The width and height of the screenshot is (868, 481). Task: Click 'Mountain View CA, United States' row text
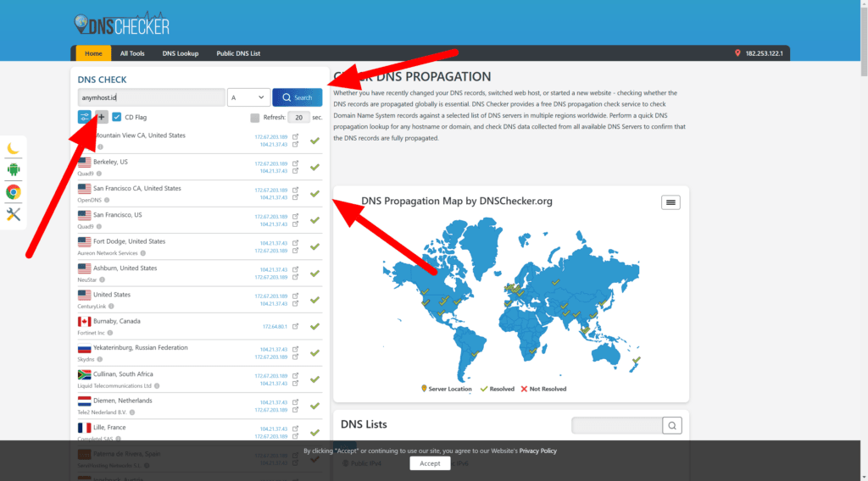[x=140, y=135]
